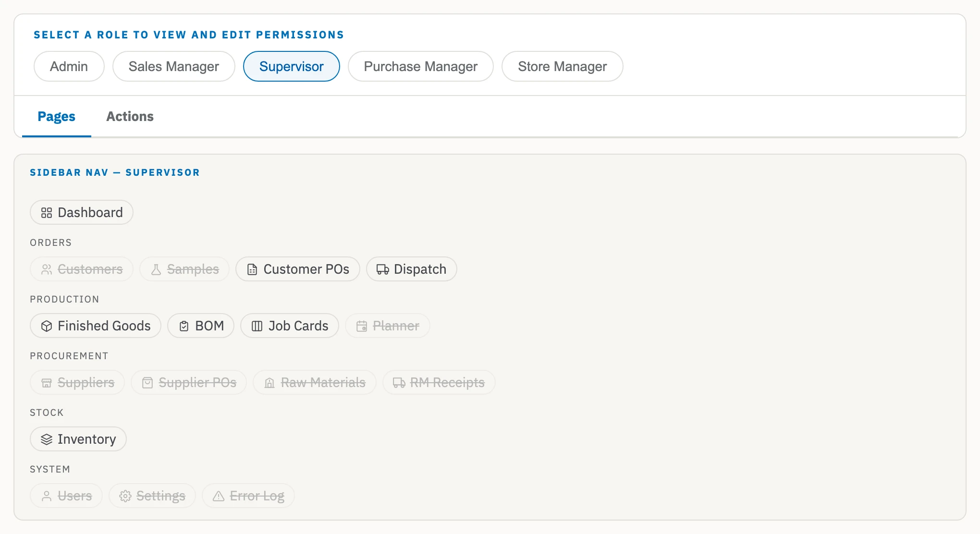This screenshot has height=534, width=980.
Task: Toggle Job Cards page label
Action: click(x=298, y=326)
